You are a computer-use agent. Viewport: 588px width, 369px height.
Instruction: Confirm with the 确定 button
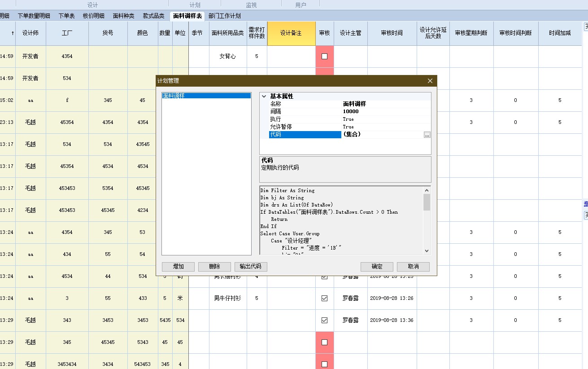coord(377,267)
